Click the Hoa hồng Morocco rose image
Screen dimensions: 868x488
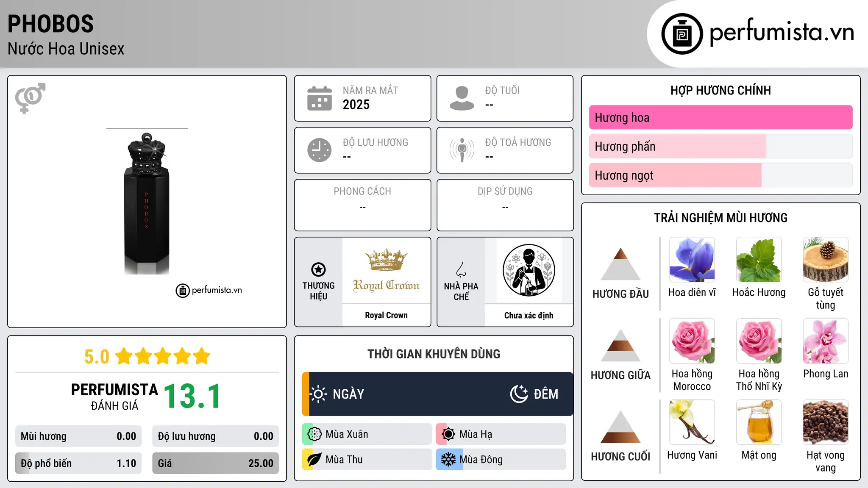(692, 341)
